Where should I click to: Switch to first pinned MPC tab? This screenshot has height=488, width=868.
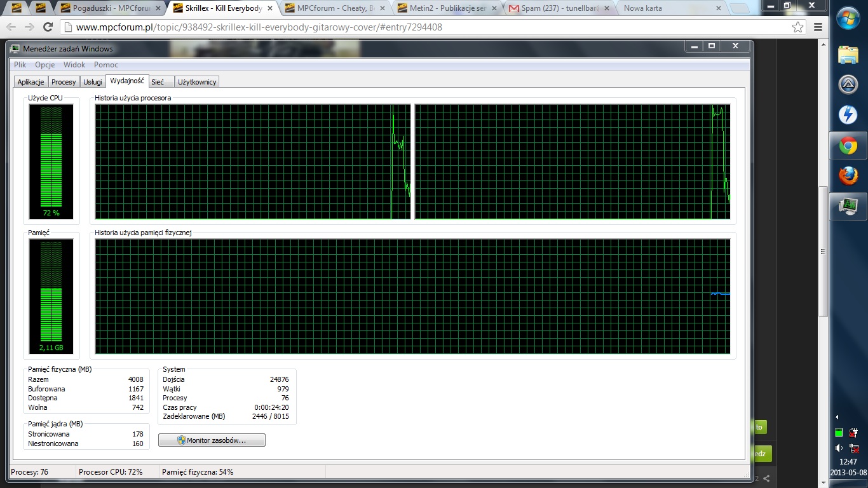18,8
